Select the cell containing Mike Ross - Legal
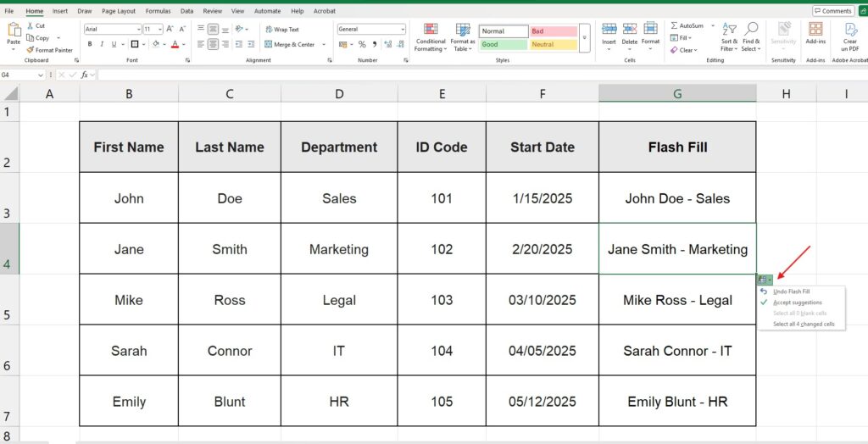868x444 pixels. (x=676, y=300)
